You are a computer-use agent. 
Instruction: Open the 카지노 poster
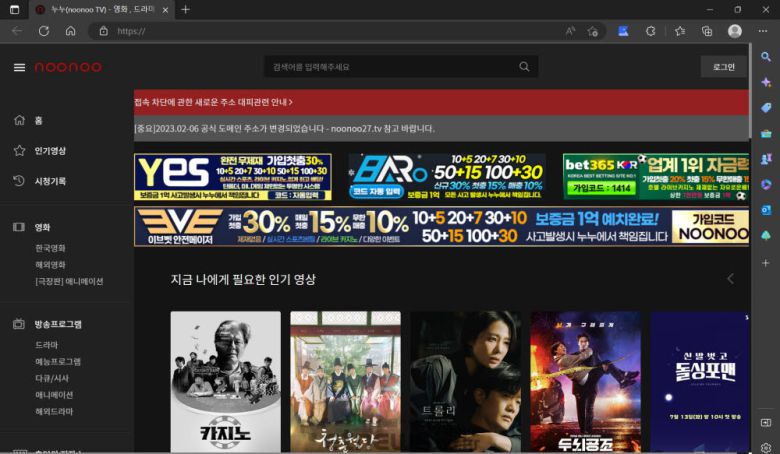(225, 381)
